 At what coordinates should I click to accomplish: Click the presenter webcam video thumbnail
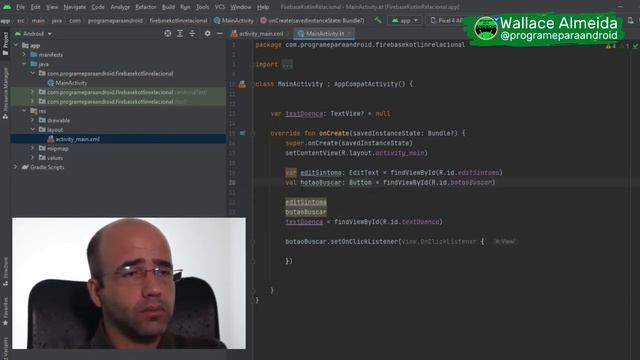click(129, 283)
